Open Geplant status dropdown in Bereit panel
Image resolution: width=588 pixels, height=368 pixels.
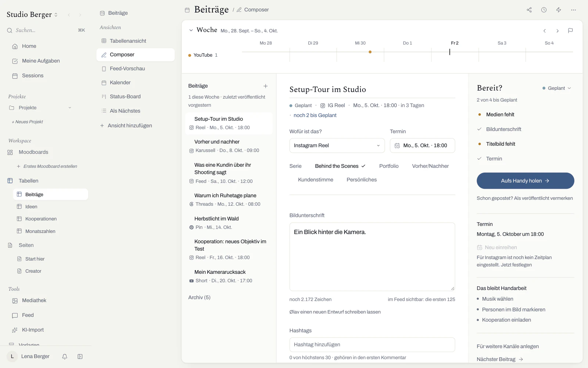click(557, 88)
